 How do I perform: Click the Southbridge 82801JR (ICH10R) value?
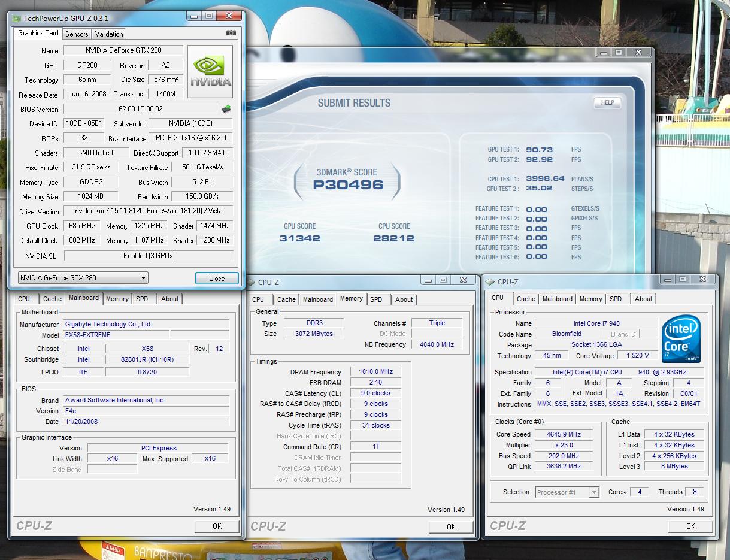(147, 360)
